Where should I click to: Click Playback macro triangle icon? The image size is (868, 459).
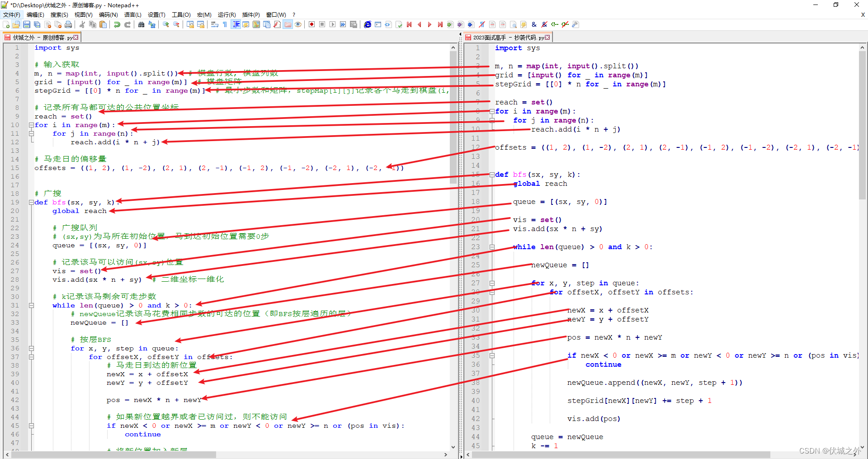tap(333, 24)
